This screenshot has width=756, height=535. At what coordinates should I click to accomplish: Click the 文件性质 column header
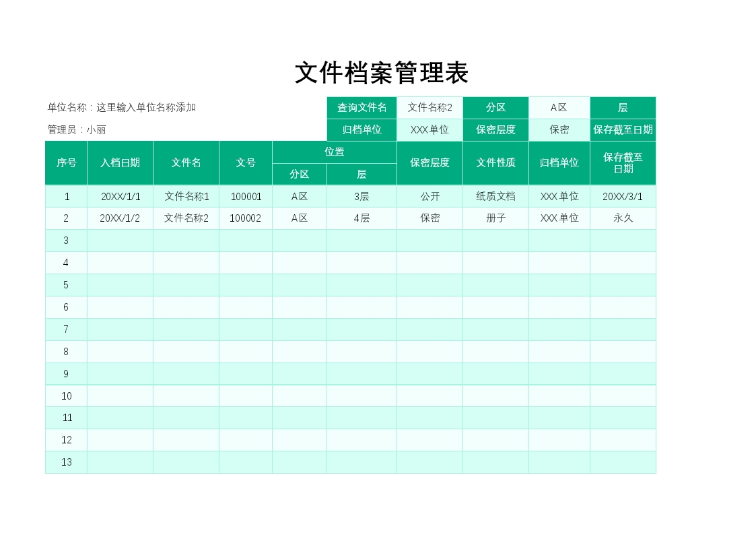pos(495,163)
